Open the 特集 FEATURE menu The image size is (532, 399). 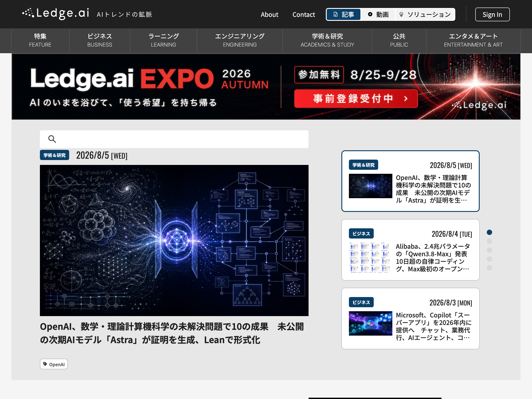(x=40, y=40)
